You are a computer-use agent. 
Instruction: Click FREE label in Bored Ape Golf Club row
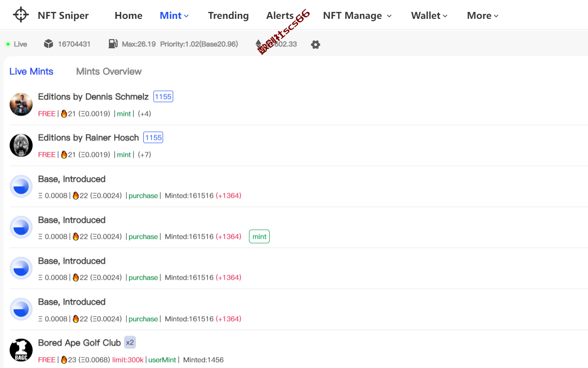47,360
